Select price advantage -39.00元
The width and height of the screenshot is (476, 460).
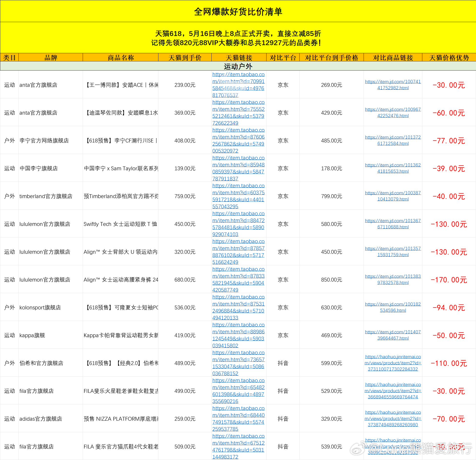pyautogui.click(x=449, y=168)
